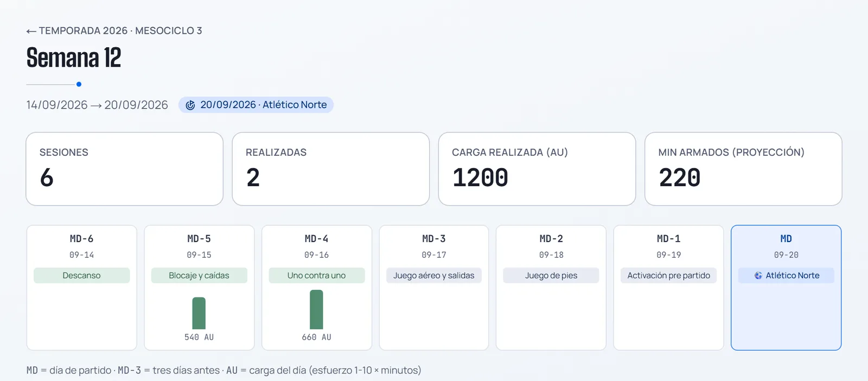Click the date 09-15
The width and height of the screenshot is (868, 381).
[x=199, y=255]
